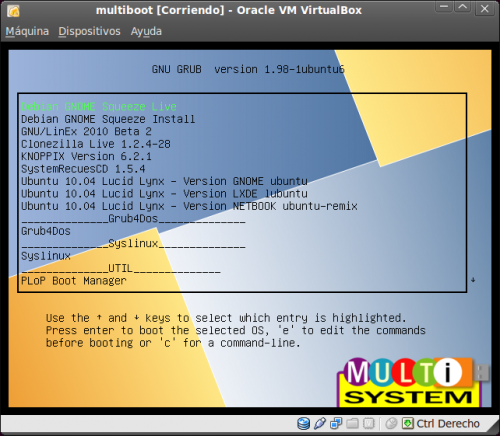This screenshot has width=500, height=436.
Task: Click the USB devices status icon
Action: [x=320, y=423]
